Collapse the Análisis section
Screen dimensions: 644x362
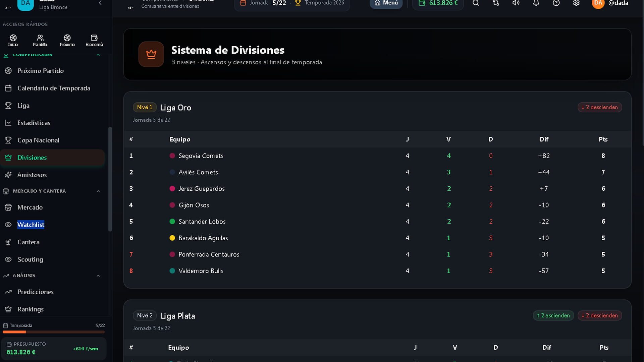(98, 276)
